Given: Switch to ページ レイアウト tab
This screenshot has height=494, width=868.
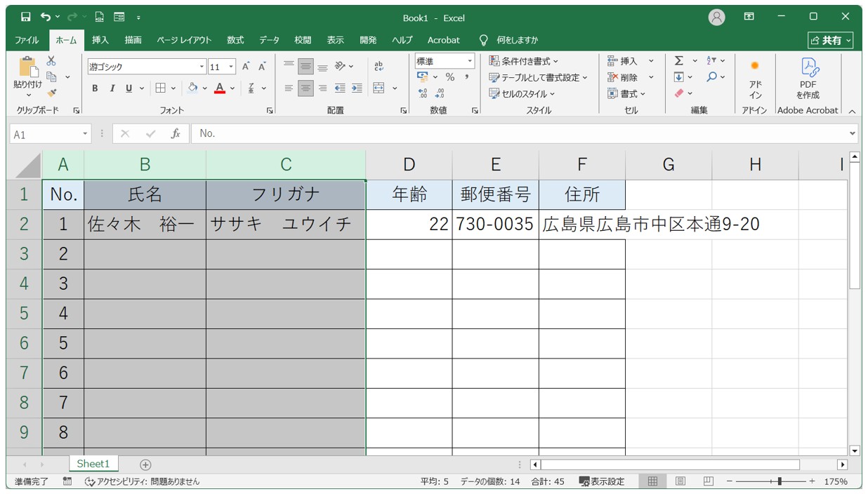Looking at the screenshot, I should pyautogui.click(x=184, y=40).
